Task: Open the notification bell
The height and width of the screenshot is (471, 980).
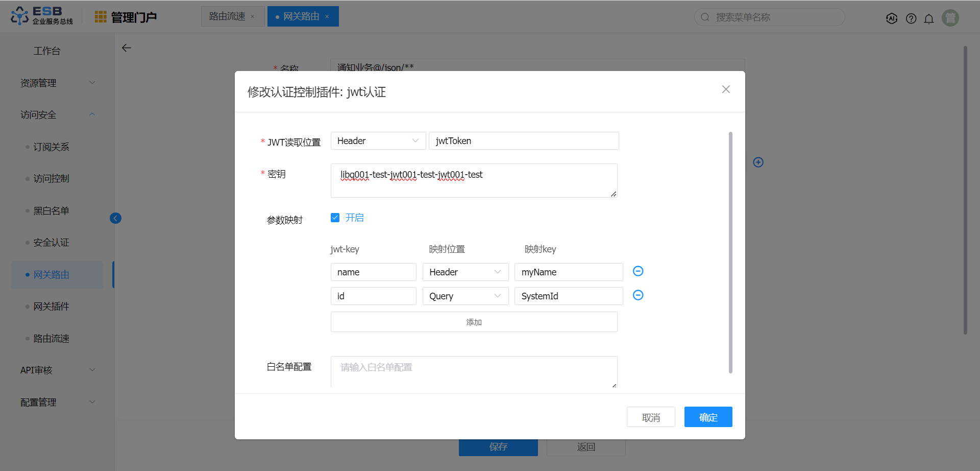Action: (x=929, y=19)
